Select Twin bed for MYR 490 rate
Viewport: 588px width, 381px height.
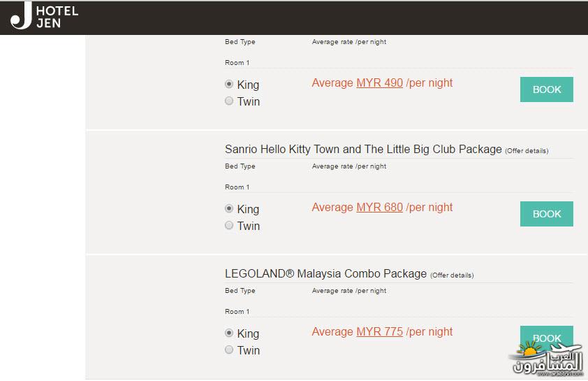229,101
